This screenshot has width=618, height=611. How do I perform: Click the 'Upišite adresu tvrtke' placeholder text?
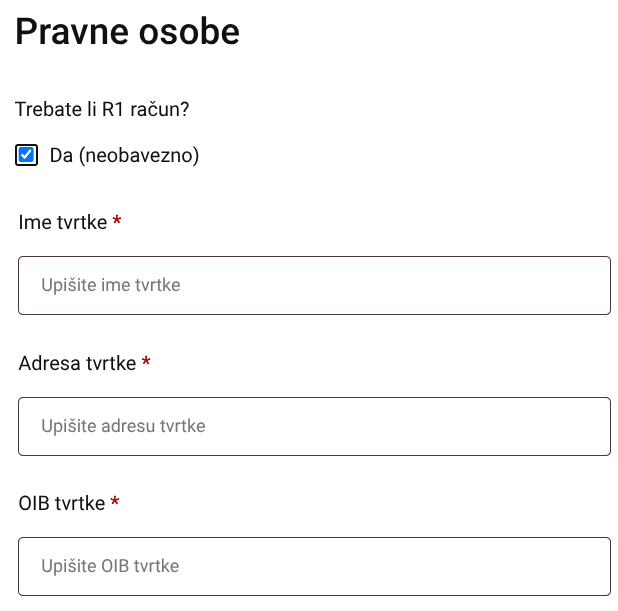pos(123,426)
